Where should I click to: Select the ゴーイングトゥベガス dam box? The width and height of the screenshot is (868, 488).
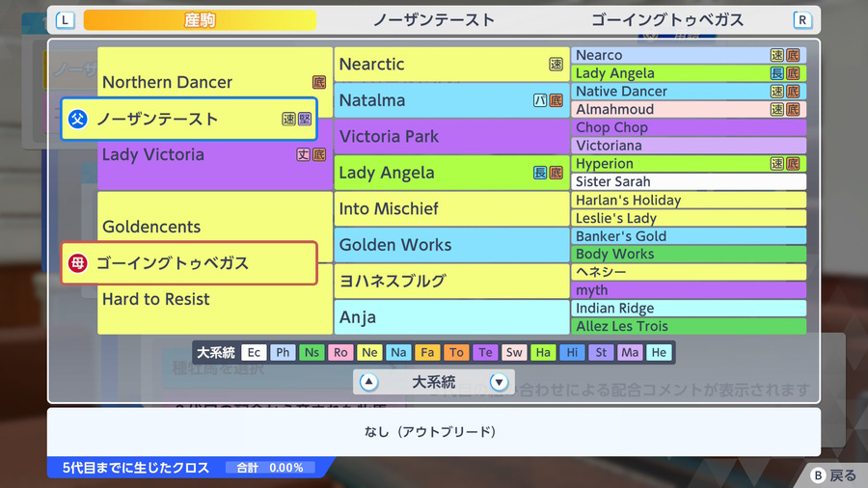189,263
